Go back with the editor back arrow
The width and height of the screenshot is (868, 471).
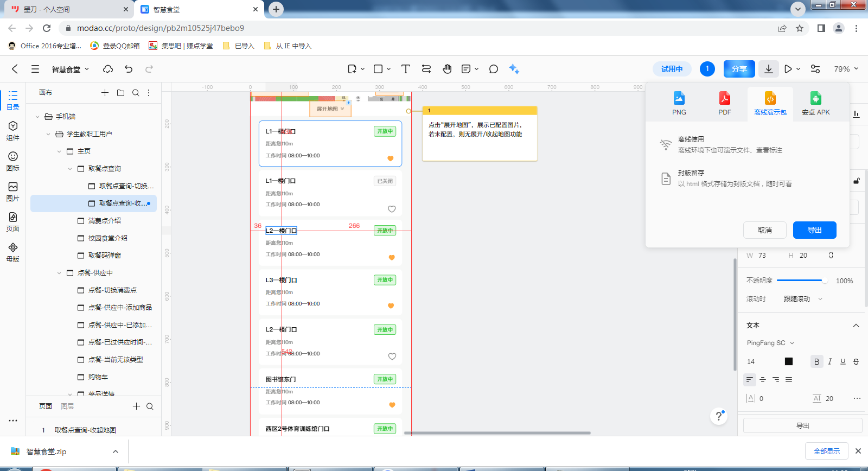point(15,69)
